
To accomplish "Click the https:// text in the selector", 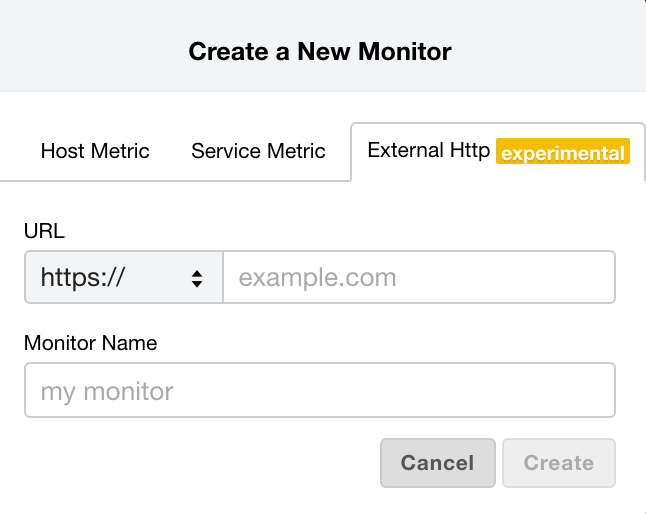I will [x=83, y=278].
